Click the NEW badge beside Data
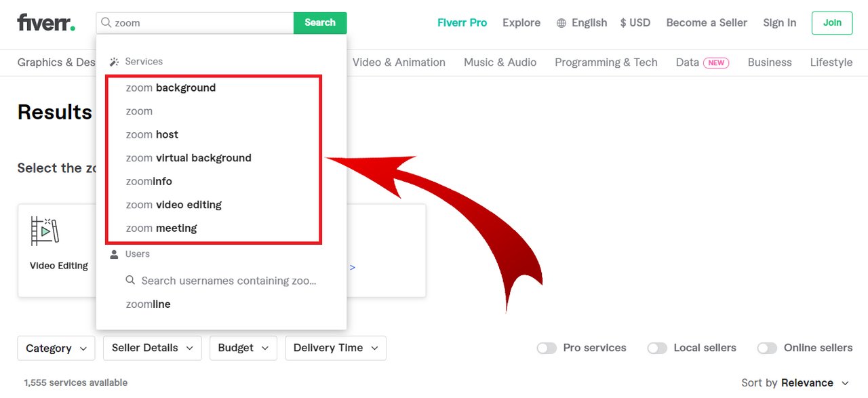868x398 pixels. [x=716, y=62]
